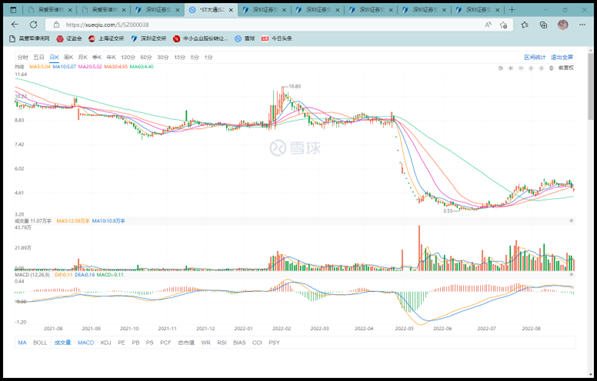Screen dimensions: 597x381
Task: Close the volume (成交量) indicator panel
Action: pos(571,221)
